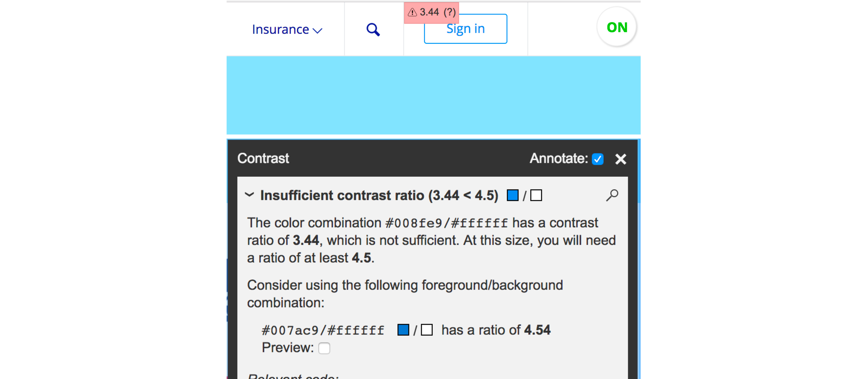Click the suggested #007ac9 blue swatch
Screen dimensions: 868x379
point(403,330)
